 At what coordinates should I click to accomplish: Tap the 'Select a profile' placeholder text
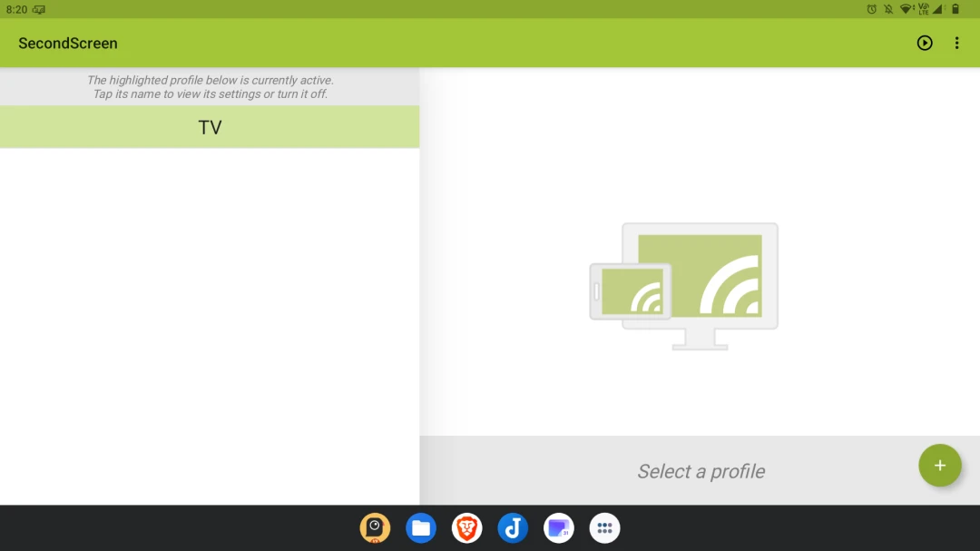click(x=701, y=471)
